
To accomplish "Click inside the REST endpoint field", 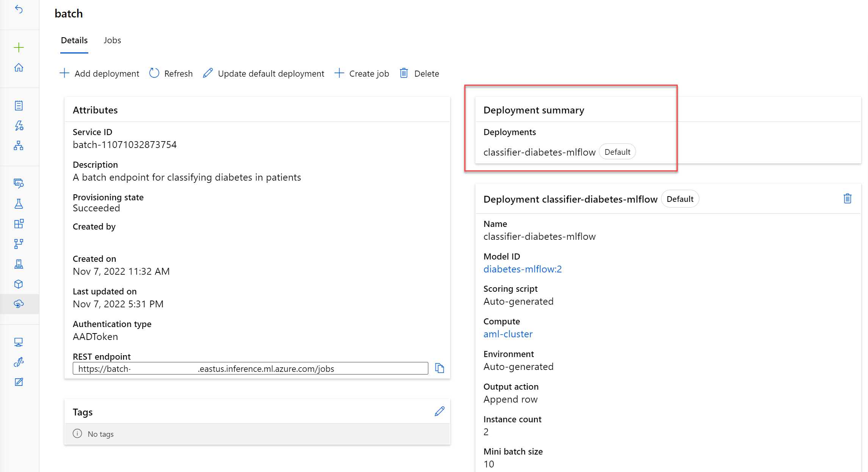I will [x=250, y=368].
